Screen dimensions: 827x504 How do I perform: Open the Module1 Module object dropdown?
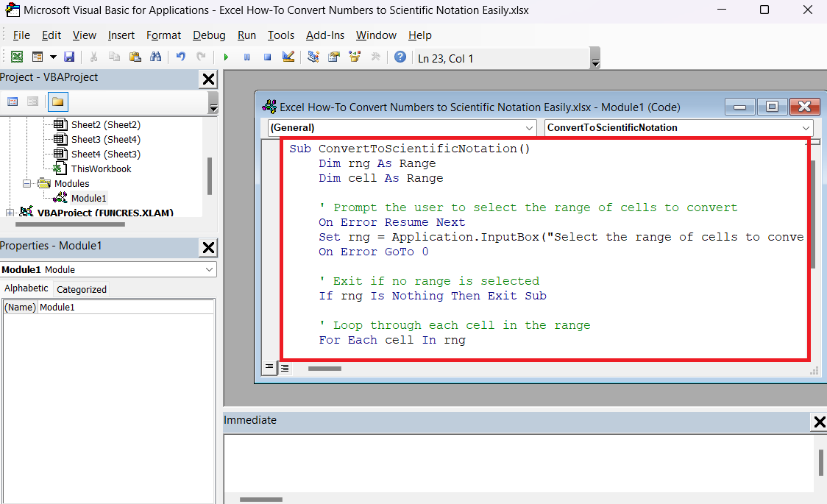coord(209,269)
